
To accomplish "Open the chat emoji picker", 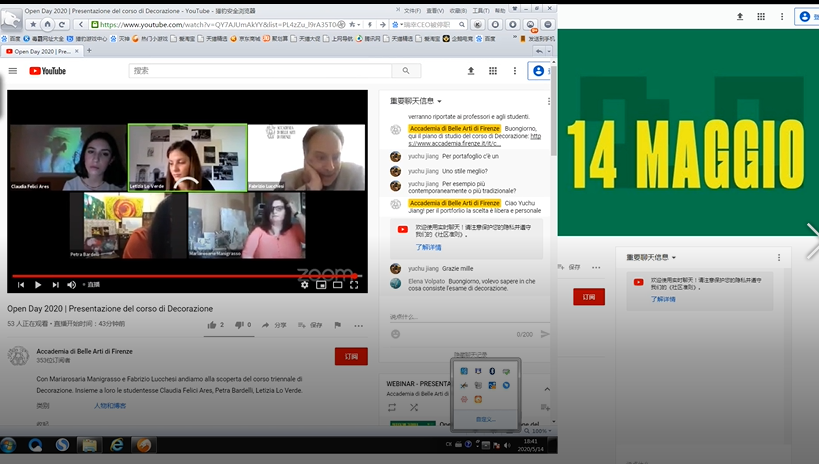I will (x=395, y=334).
